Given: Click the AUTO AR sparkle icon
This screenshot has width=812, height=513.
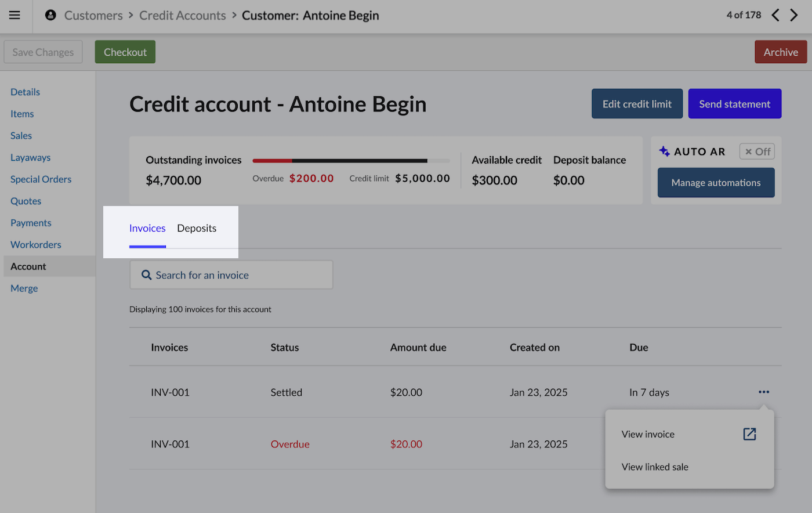Looking at the screenshot, I should pos(664,151).
